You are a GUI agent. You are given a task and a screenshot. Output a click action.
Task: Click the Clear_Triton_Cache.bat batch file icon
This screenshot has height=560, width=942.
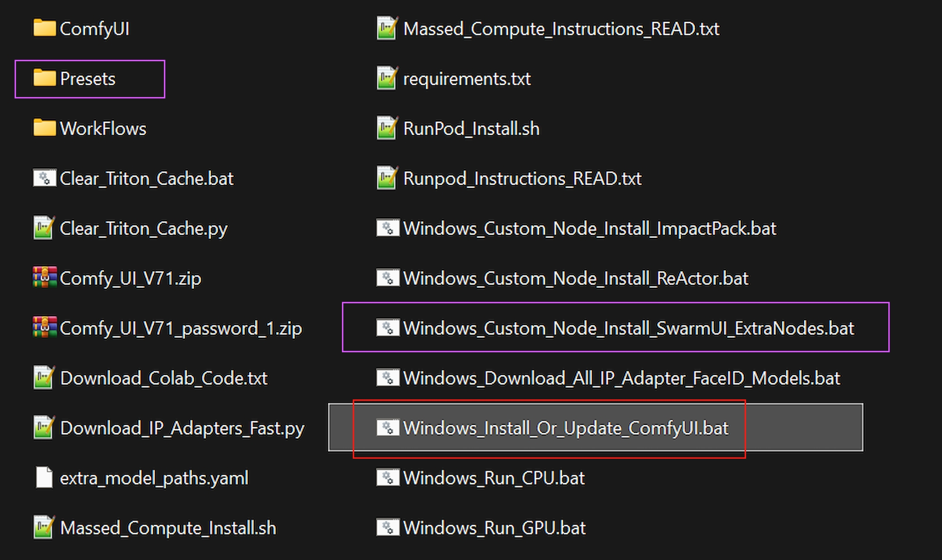click(x=44, y=178)
